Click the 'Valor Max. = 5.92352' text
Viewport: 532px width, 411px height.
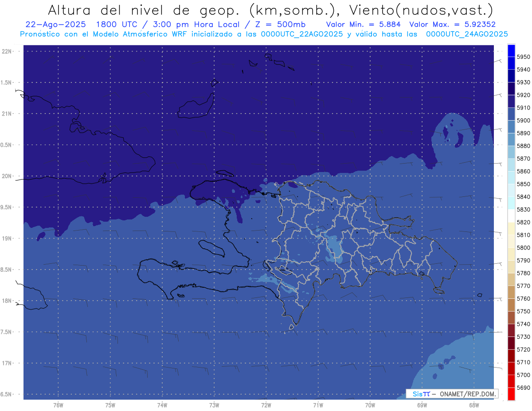453,24
